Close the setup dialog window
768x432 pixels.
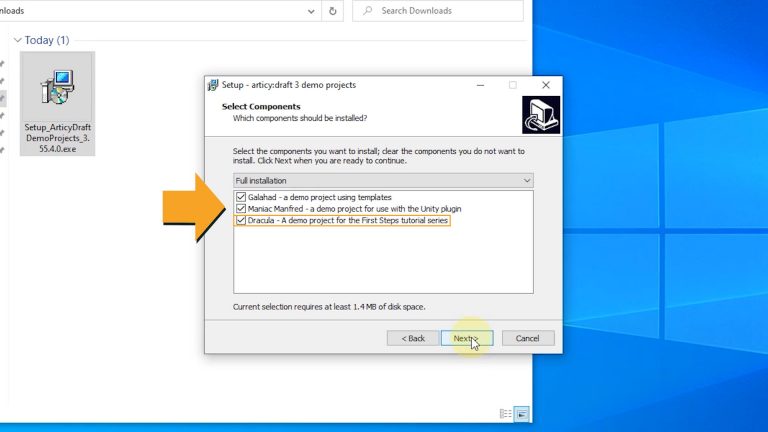[x=546, y=85]
